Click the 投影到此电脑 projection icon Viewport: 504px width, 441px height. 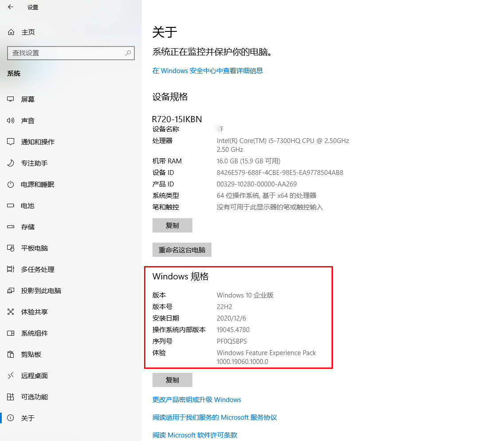tap(11, 290)
